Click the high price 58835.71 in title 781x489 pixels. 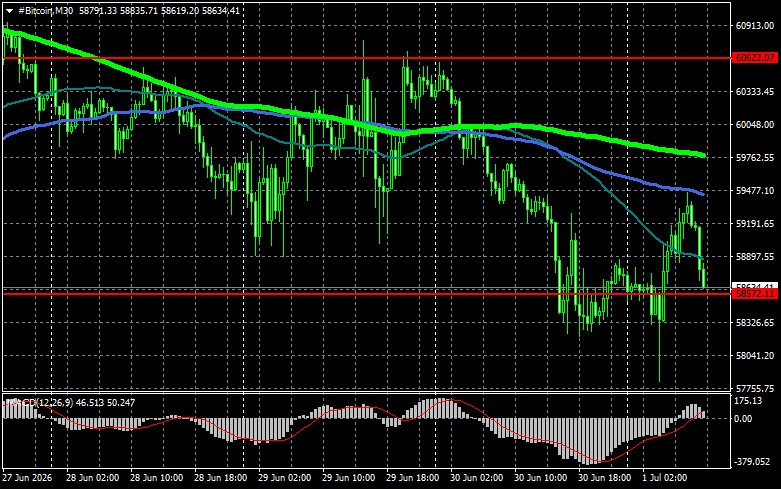pos(139,11)
